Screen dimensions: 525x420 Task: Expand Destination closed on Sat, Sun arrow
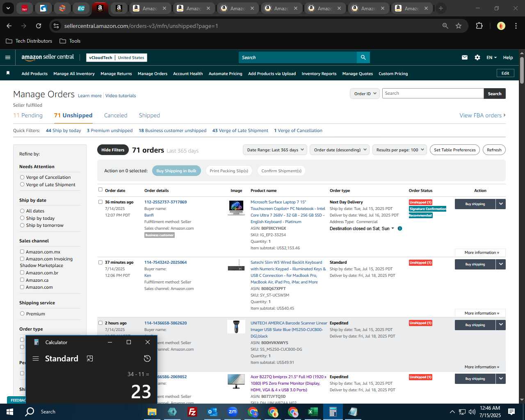(x=393, y=228)
